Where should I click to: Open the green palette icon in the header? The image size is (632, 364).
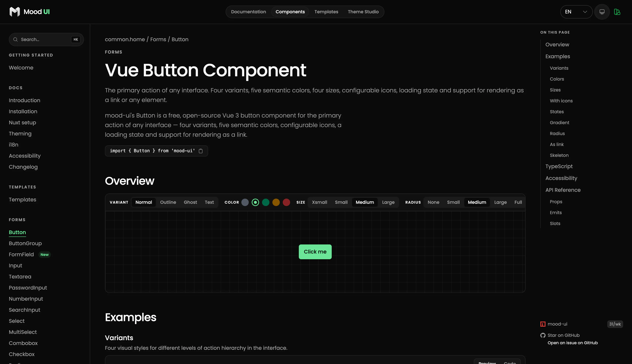617,12
